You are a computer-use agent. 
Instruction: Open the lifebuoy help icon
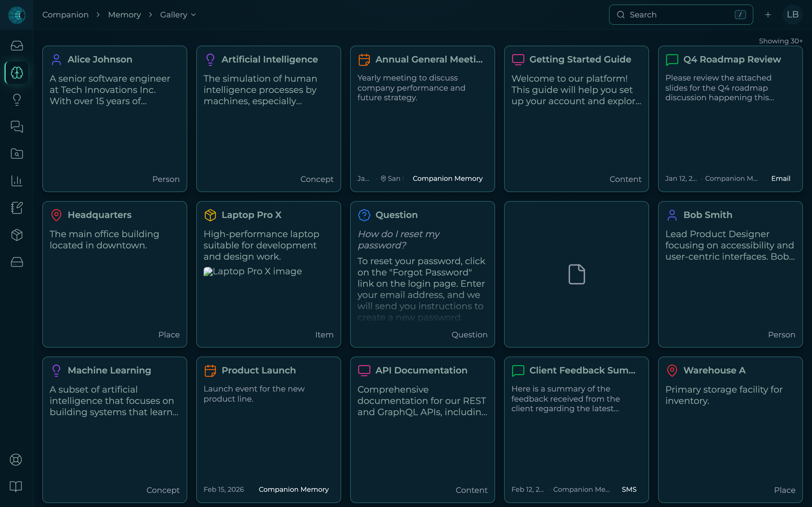click(x=16, y=459)
